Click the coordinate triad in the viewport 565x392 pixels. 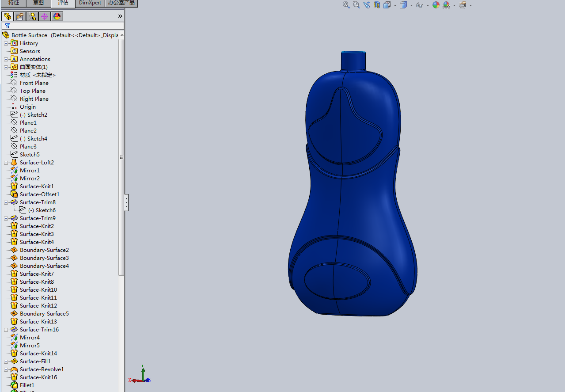pos(140,374)
